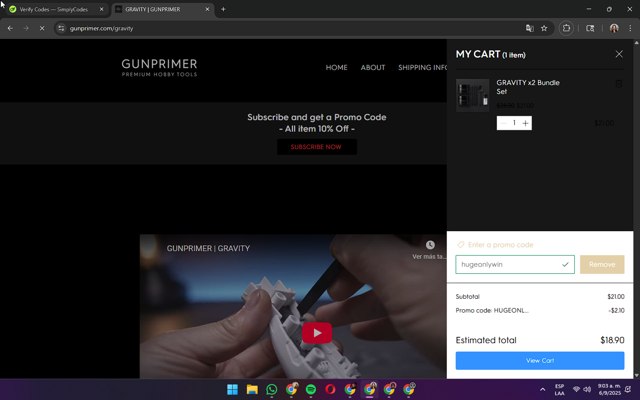Open the Chrome three-dot menu
Image resolution: width=640 pixels, height=400 pixels.
(x=630, y=28)
